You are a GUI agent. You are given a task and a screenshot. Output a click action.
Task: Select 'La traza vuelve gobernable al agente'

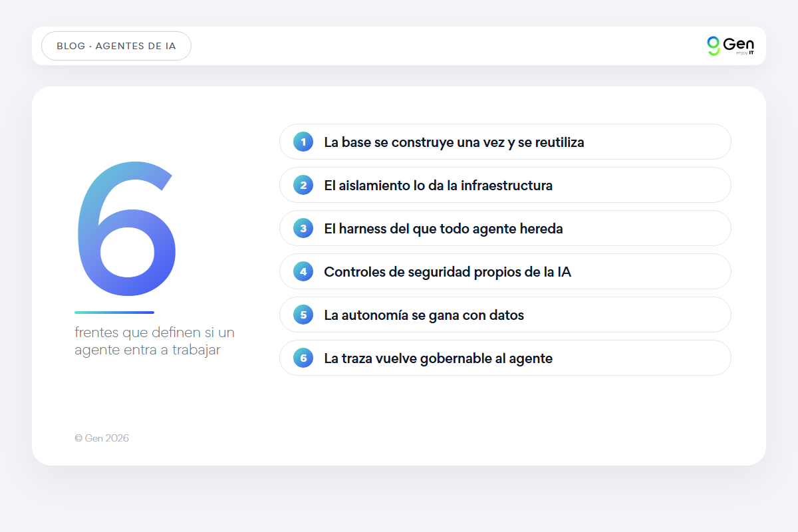(505, 358)
